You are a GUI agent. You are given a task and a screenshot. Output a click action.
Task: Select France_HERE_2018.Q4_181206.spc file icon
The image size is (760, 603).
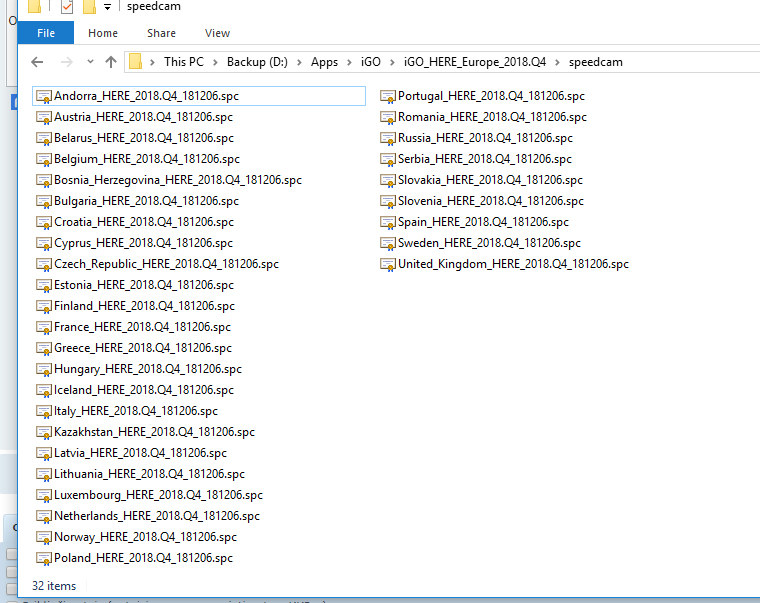44,328
